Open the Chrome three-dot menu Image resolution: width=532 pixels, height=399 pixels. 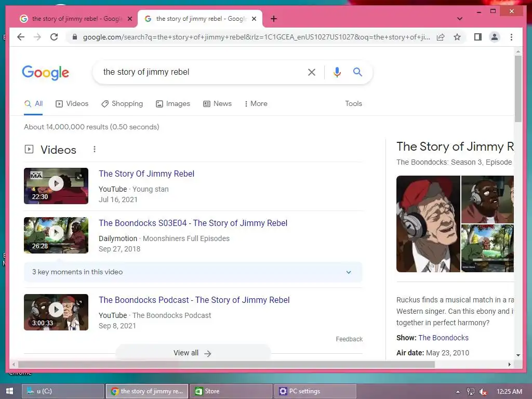click(511, 37)
